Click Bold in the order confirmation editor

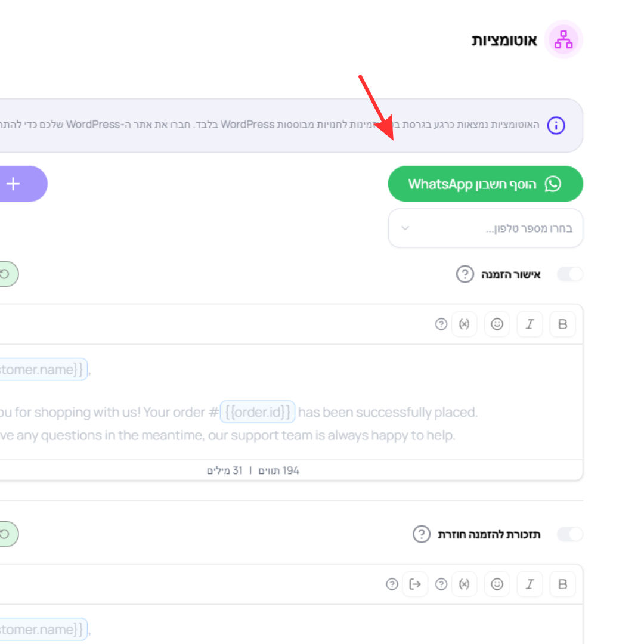tap(562, 324)
